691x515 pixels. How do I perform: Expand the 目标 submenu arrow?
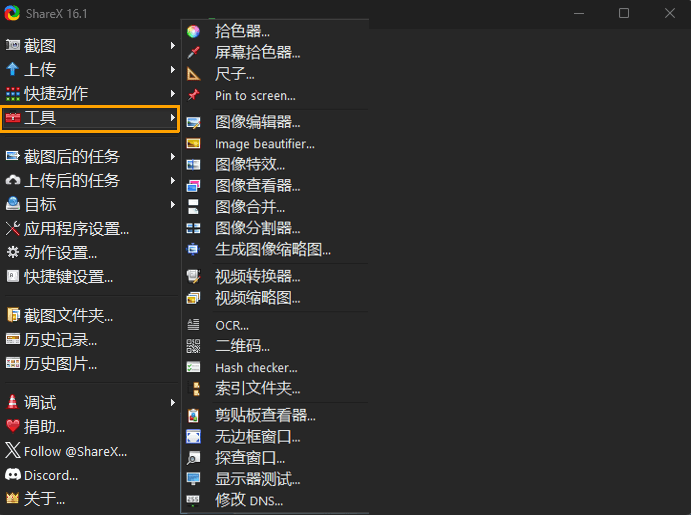point(173,204)
